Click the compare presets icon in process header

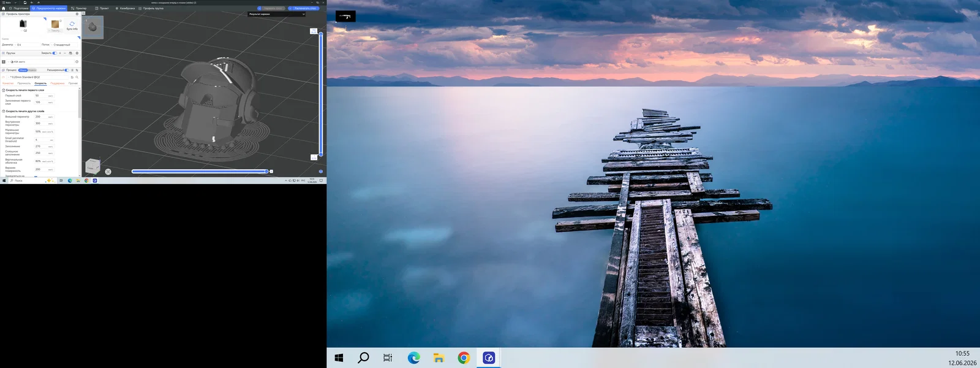tap(77, 70)
